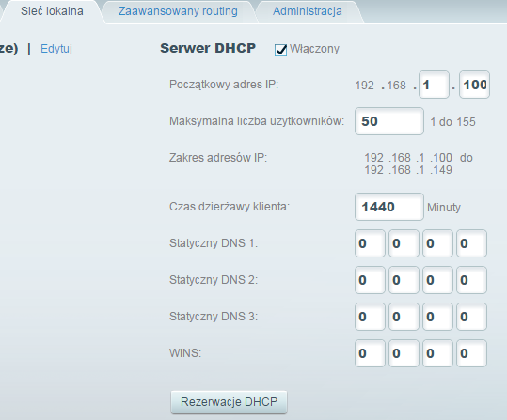Image resolution: width=507 pixels, height=420 pixels.
Task: Click fourth octet field of WINS
Action: [x=471, y=353]
